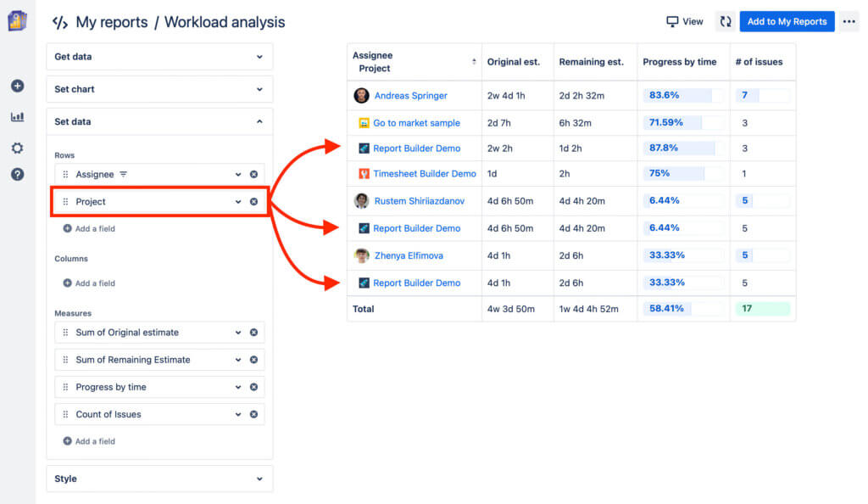Open the three-dot more options menu
Screen dimensions: 868x504
(x=849, y=21)
